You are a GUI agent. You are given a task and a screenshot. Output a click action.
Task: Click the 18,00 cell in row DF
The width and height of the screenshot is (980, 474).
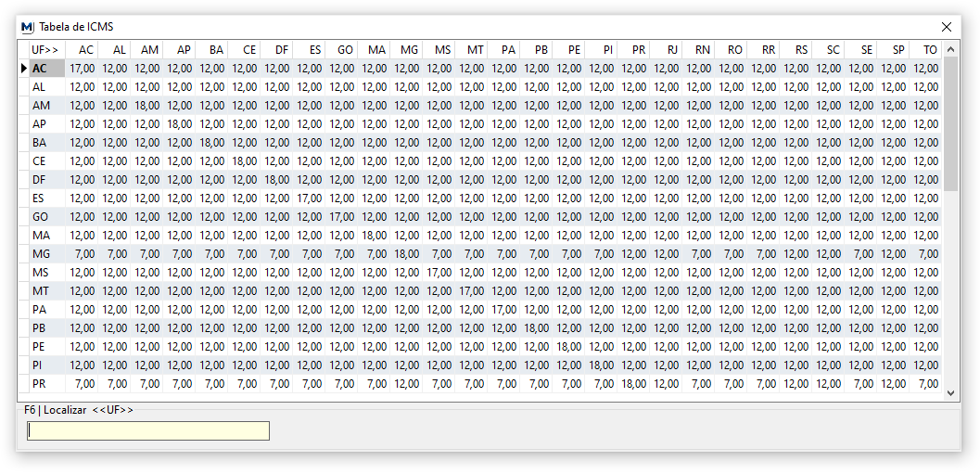coord(276,179)
